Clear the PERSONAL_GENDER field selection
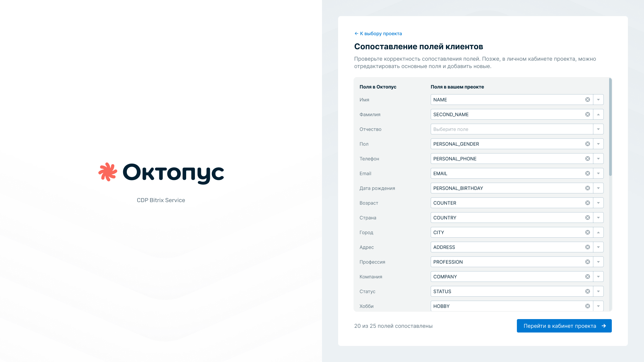The height and width of the screenshot is (362, 644). 588,144
